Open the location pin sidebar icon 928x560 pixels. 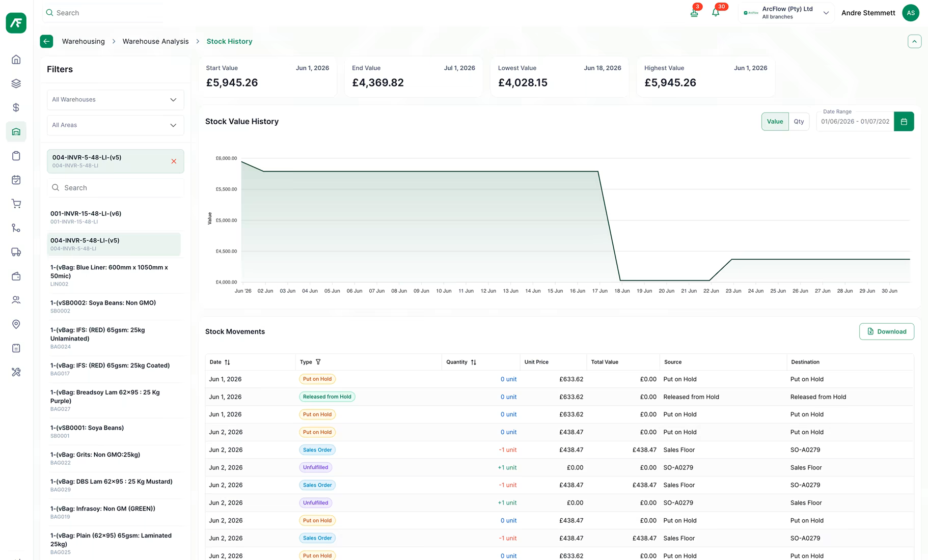pos(16,324)
